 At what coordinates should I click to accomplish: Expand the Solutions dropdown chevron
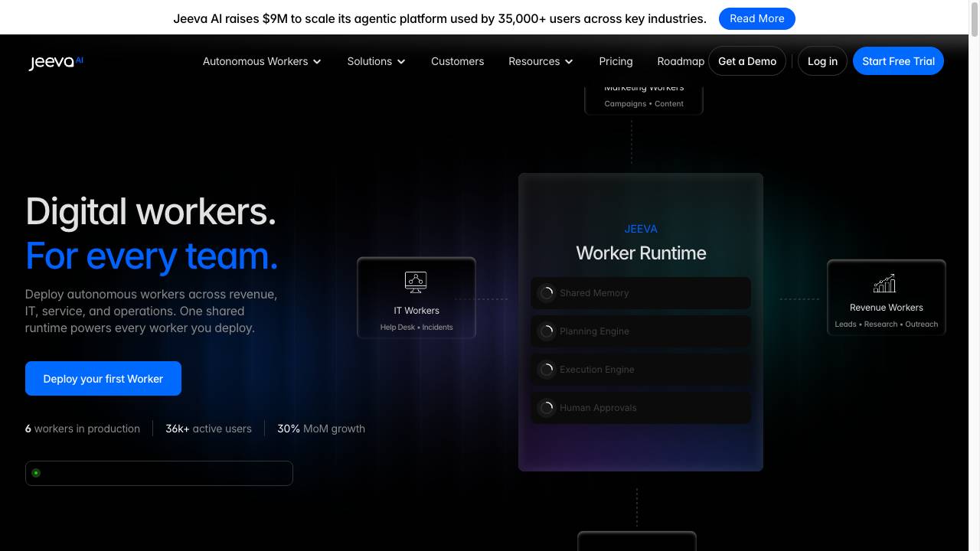coord(401,62)
